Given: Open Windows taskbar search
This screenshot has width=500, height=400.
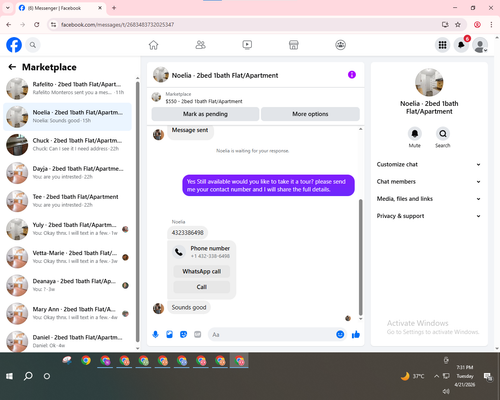Looking at the screenshot, I should [28, 376].
